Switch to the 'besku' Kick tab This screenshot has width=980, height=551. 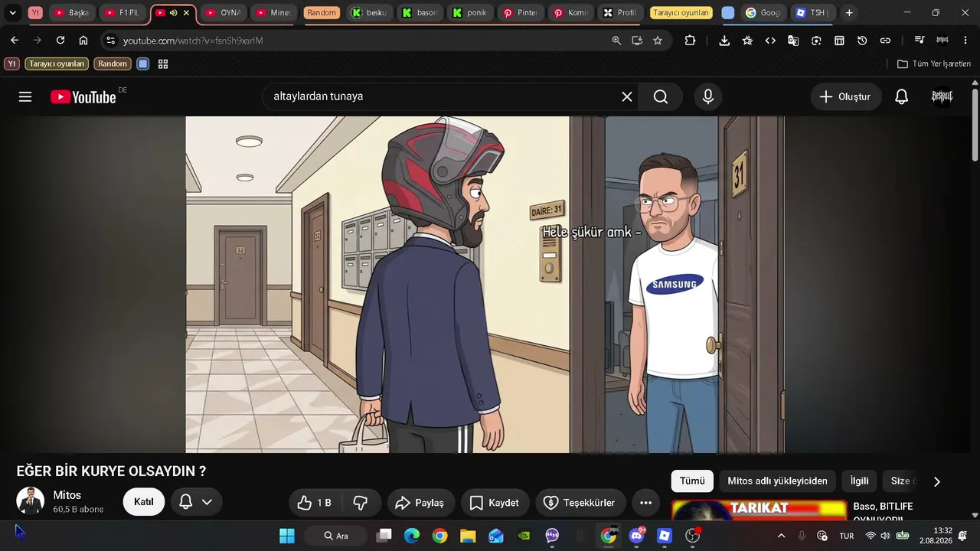pyautogui.click(x=369, y=13)
